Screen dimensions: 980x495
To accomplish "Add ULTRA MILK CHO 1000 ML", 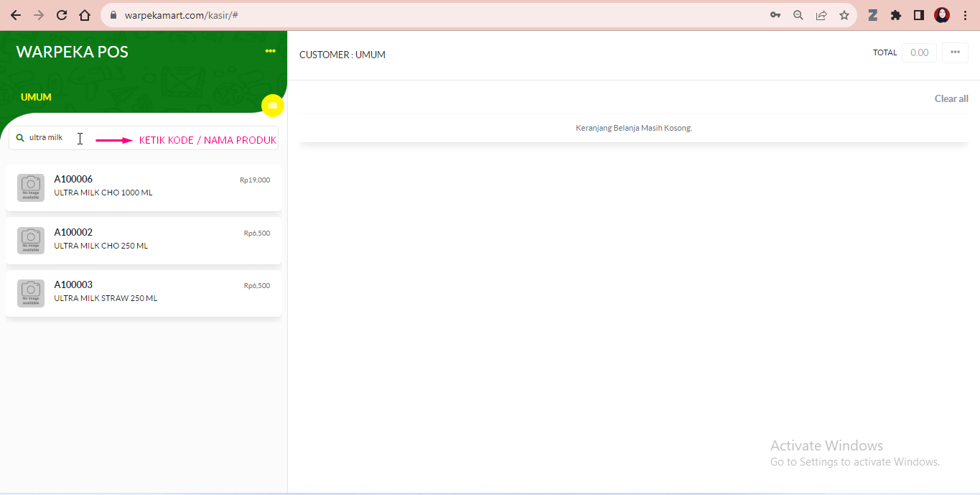I will click(x=144, y=188).
